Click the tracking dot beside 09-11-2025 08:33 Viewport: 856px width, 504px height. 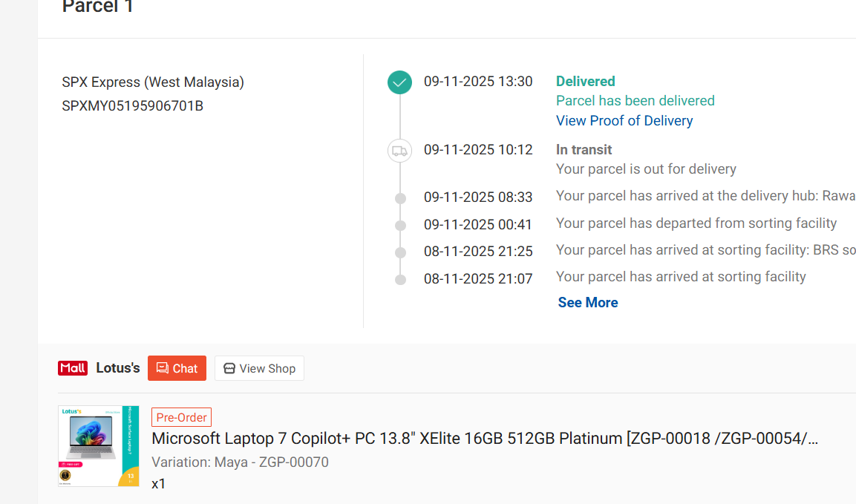point(399,197)
